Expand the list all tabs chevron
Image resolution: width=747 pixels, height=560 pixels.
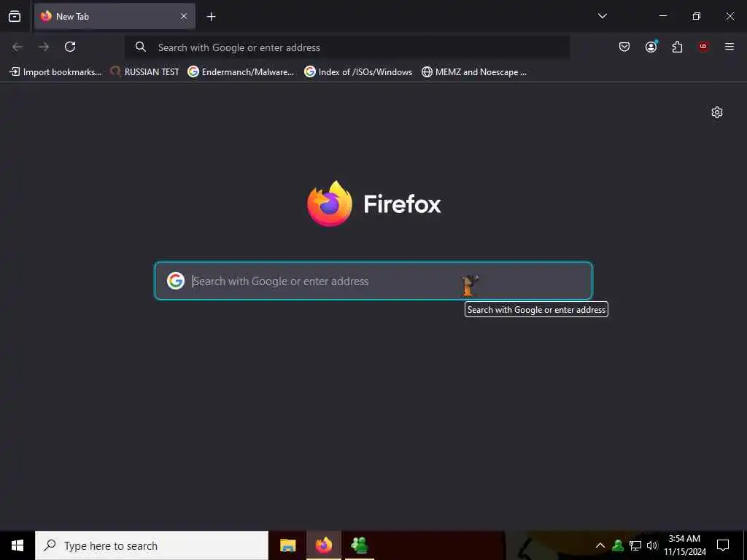[602, 16]
